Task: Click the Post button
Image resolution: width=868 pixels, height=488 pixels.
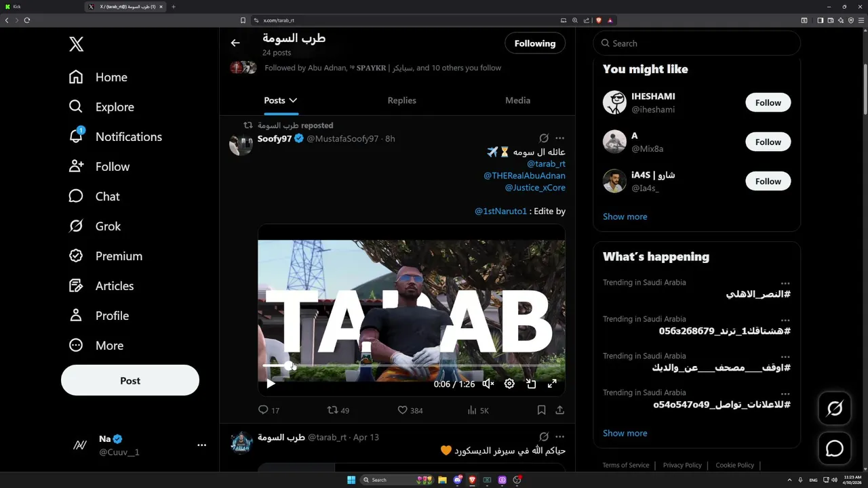Action: (130, 380)
